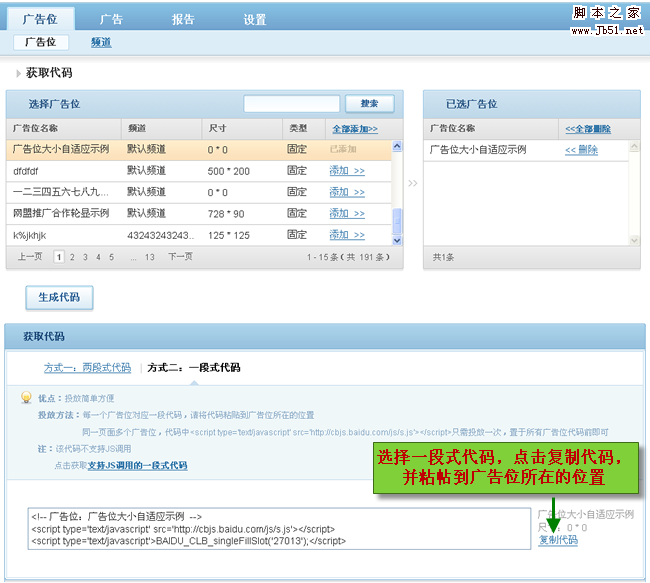Click the generated code text area

(279, 529)
